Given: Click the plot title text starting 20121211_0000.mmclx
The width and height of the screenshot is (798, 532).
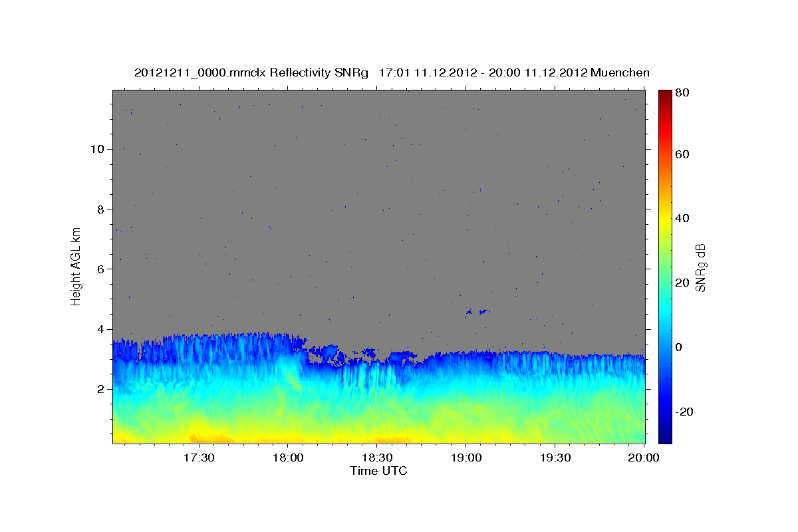Looking at the screenshot, I should [x=392, y=72].
